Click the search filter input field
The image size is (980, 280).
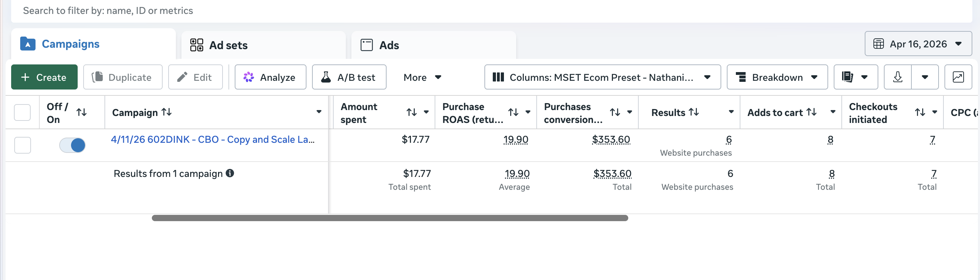pos(491,11)
